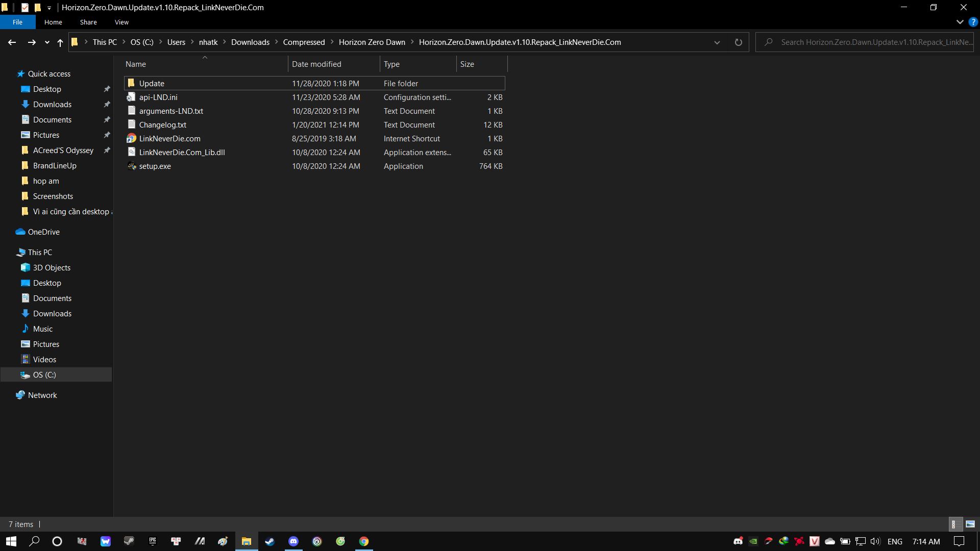Open Changelog.txt document

click(162, 124)
